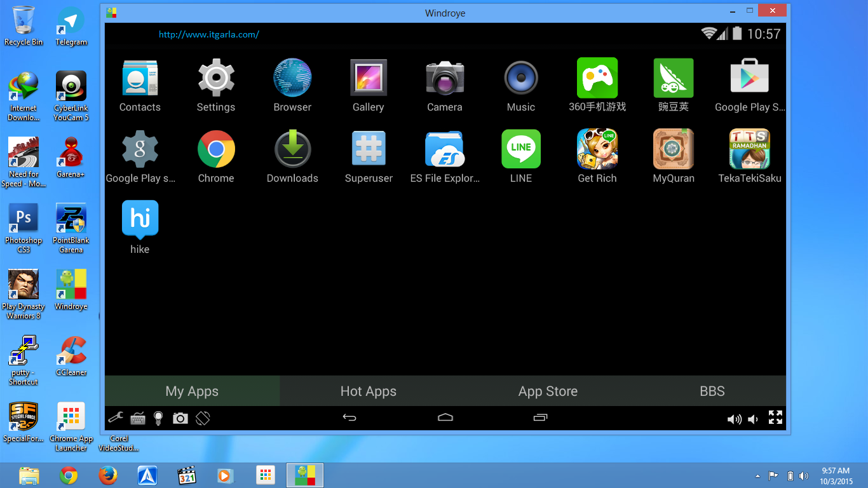Select the Garena+ desktop shortcut

pos(71,158)
